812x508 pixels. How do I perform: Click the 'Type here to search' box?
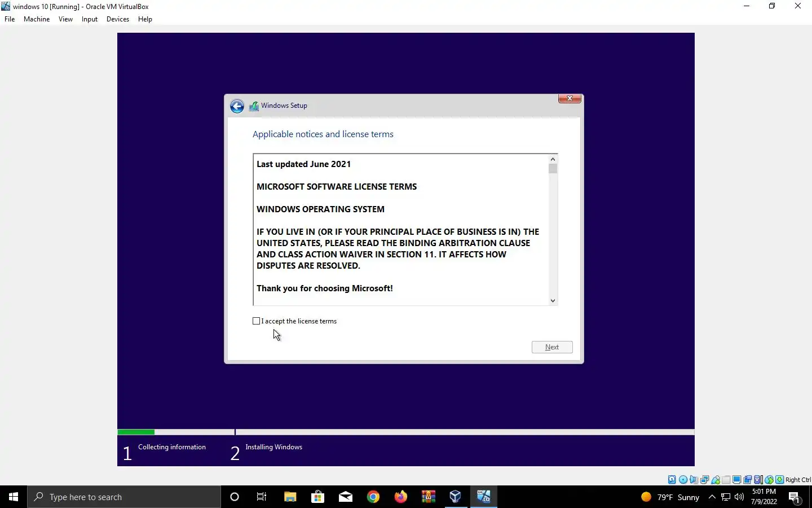(124, 497)
